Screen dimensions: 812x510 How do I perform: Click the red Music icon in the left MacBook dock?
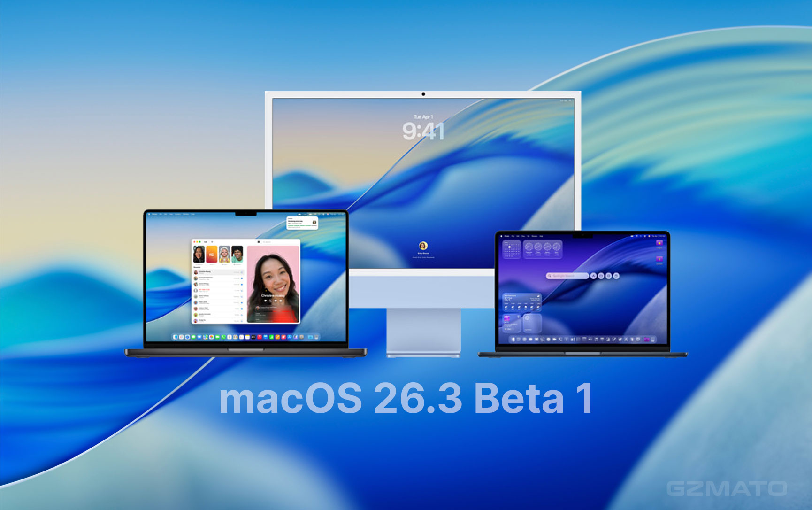click(260, 337)
